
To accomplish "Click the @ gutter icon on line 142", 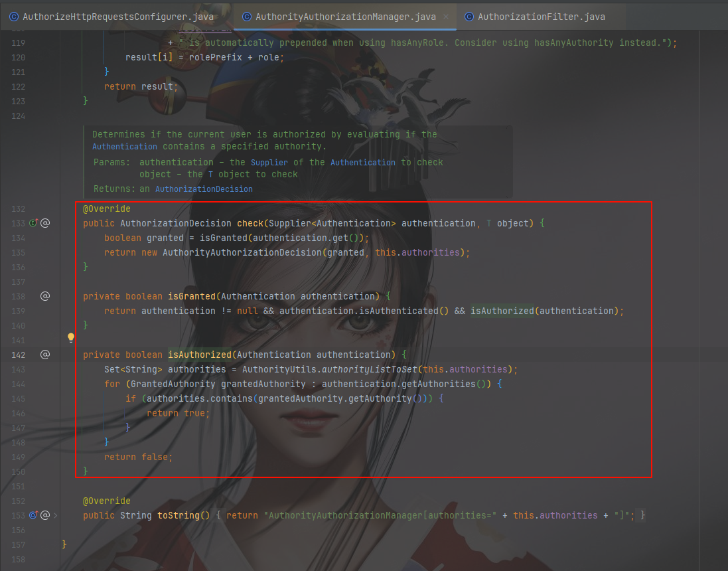I will click(45, 355).
